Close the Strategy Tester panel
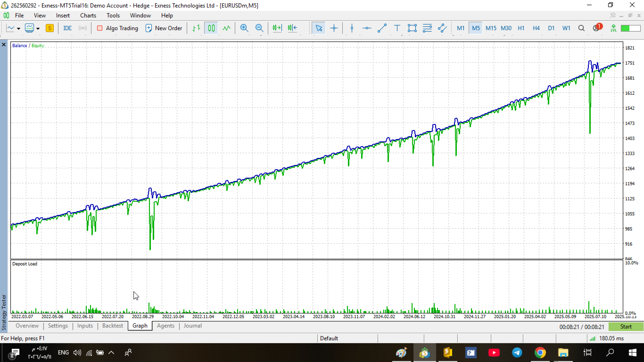The width and height of the screenshot is (644, 362). [x=4, y=45]
